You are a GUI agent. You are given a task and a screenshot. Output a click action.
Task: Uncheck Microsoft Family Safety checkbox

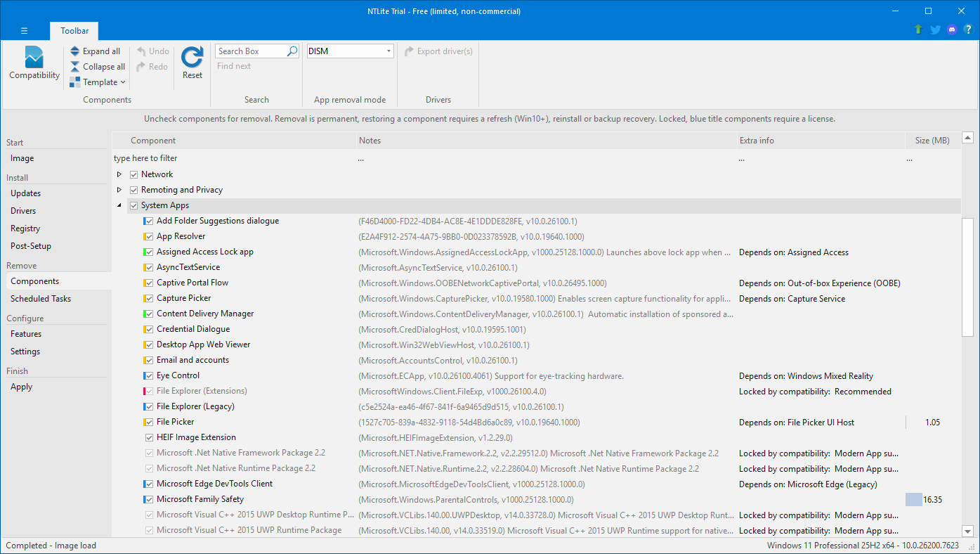[149, 499]
